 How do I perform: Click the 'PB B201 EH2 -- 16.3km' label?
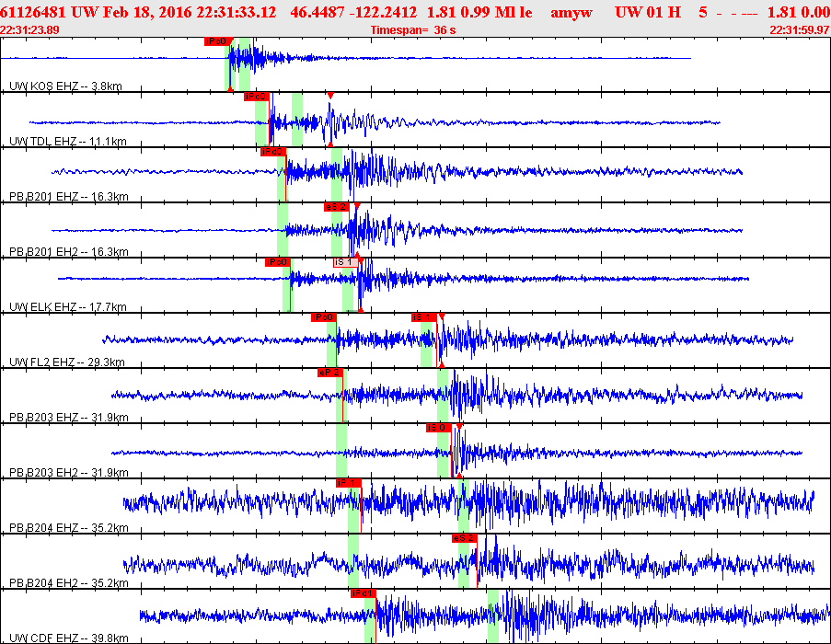tap(69, 251)
